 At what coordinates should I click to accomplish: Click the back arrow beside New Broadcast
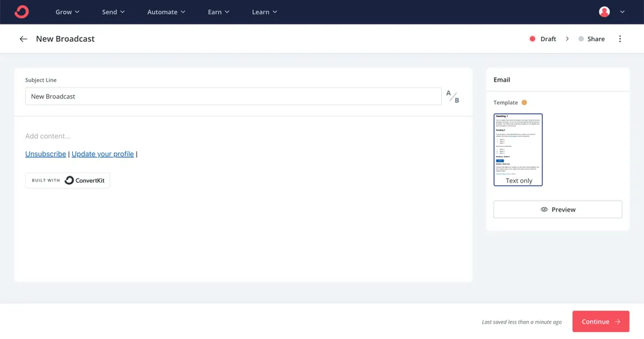coord(23,39)
